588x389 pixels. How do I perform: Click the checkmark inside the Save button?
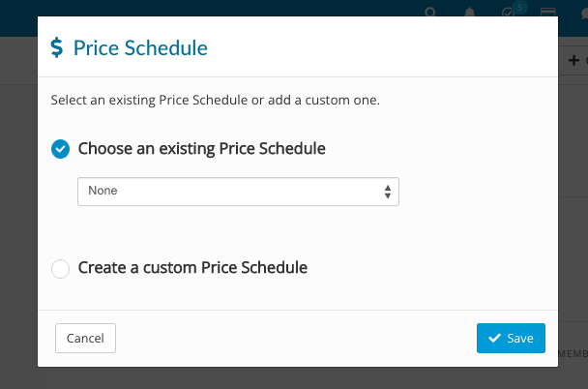click(x=494, y=338)
